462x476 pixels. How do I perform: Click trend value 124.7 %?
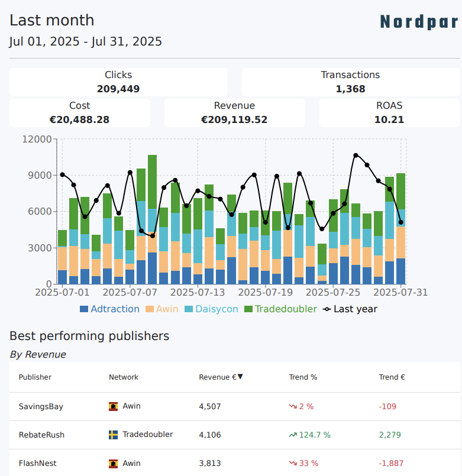click(315, 435)
